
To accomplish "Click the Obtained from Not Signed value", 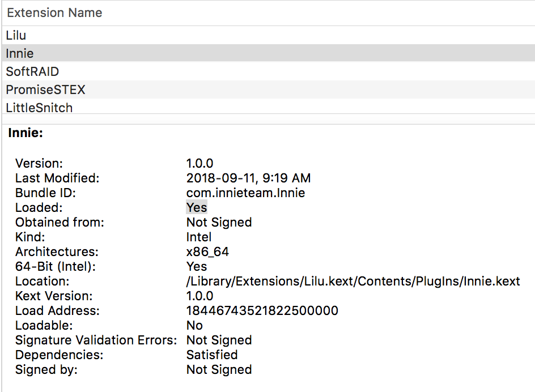I will point(219,223).
